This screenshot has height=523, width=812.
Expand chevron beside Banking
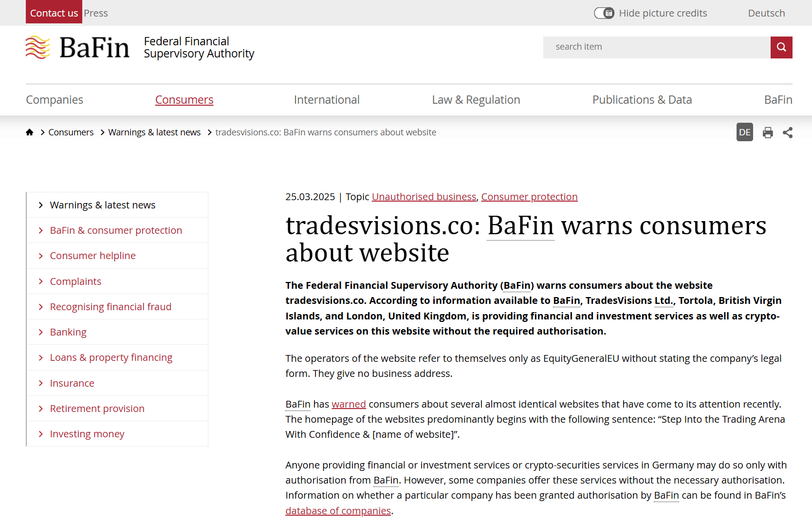click(41, 332)
